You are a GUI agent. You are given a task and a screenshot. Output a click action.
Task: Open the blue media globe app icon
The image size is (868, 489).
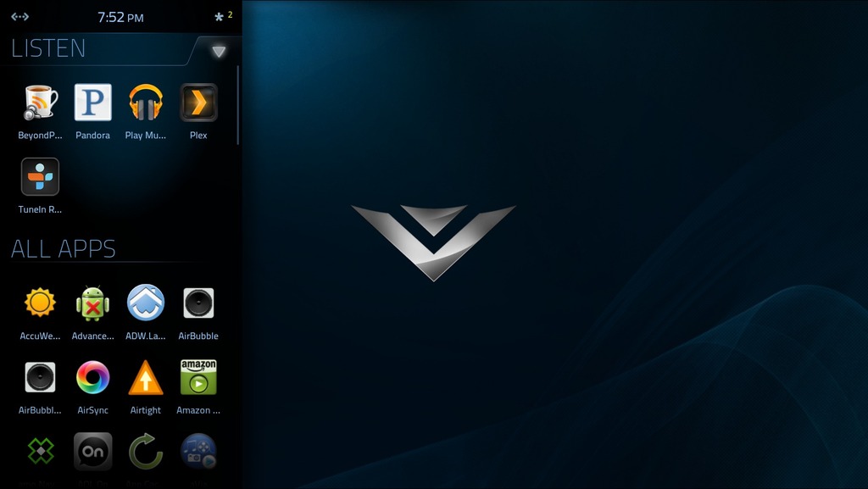click(198, 452)
